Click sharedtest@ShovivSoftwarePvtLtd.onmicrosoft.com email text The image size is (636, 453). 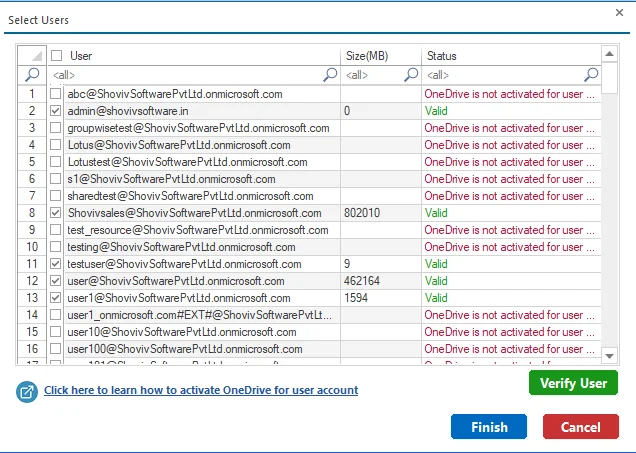pos(190,196)
